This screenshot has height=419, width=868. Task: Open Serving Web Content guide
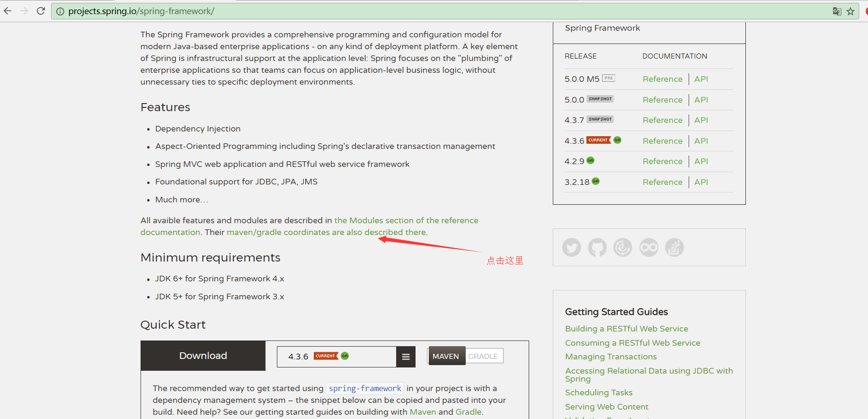tap(607, 407)
